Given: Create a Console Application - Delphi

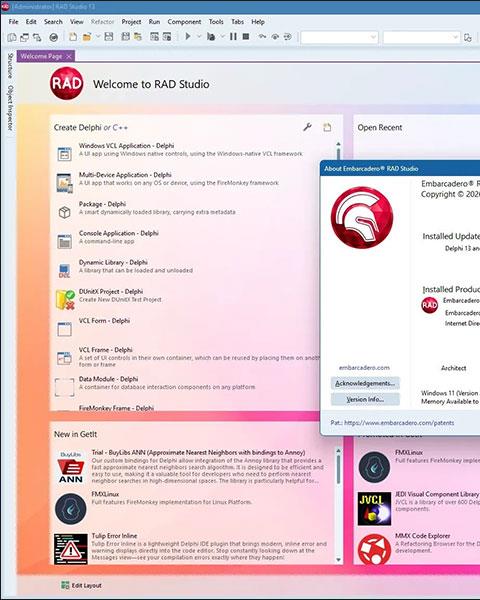Looking at the screenshot, I should (x=191, y=237).
